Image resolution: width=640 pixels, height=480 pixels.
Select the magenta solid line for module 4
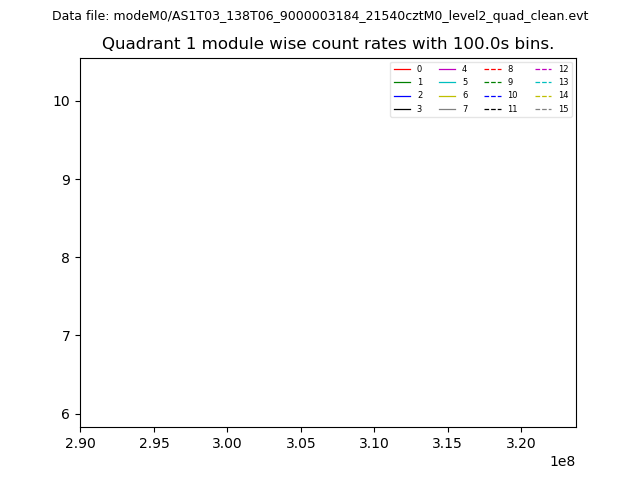click(447, 69)
